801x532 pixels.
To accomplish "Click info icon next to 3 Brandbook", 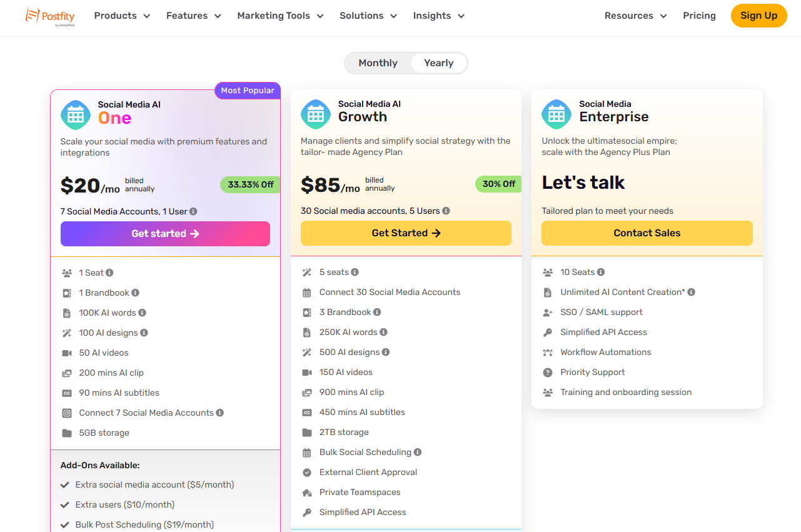I will (377, 312).
